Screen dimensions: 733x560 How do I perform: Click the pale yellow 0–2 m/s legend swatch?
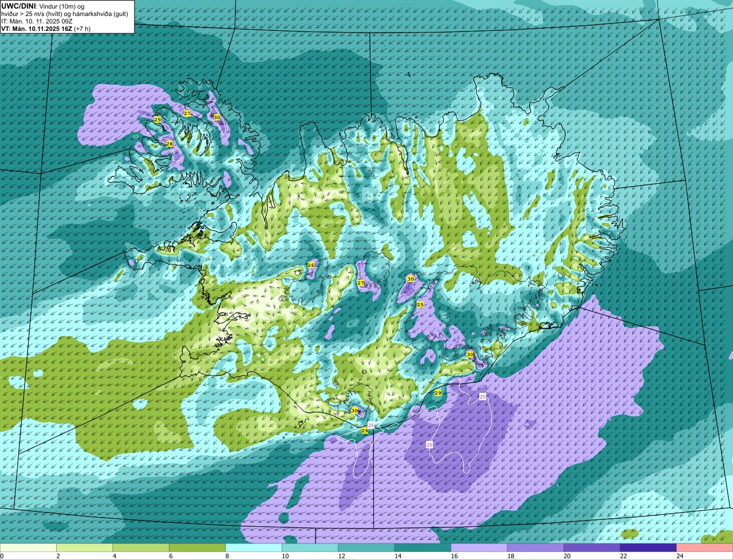pos(29,548)
